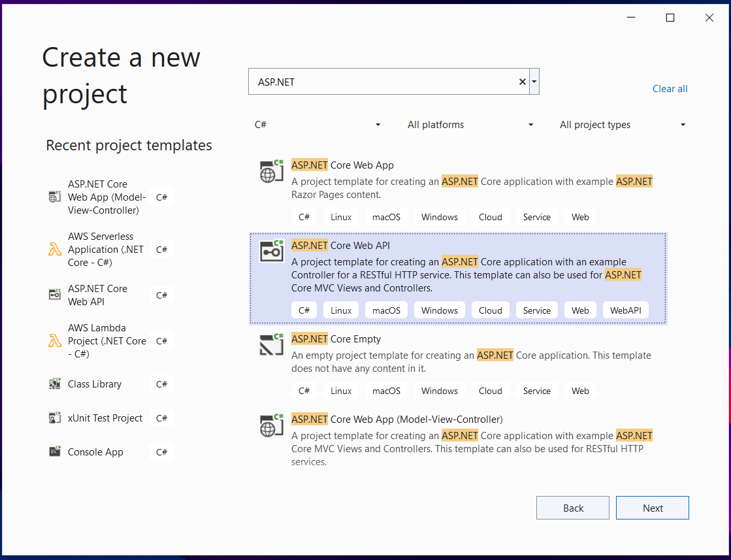The image size is (731, 560).
Task: Click AWS Serverless Application lambda icon
Action: (x=54, y=250)
